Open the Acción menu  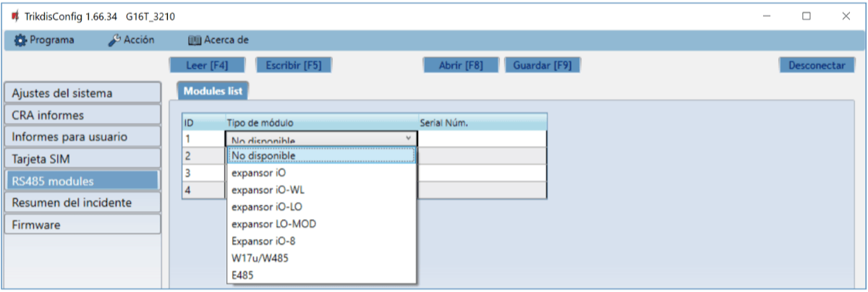tap(131, 40)
